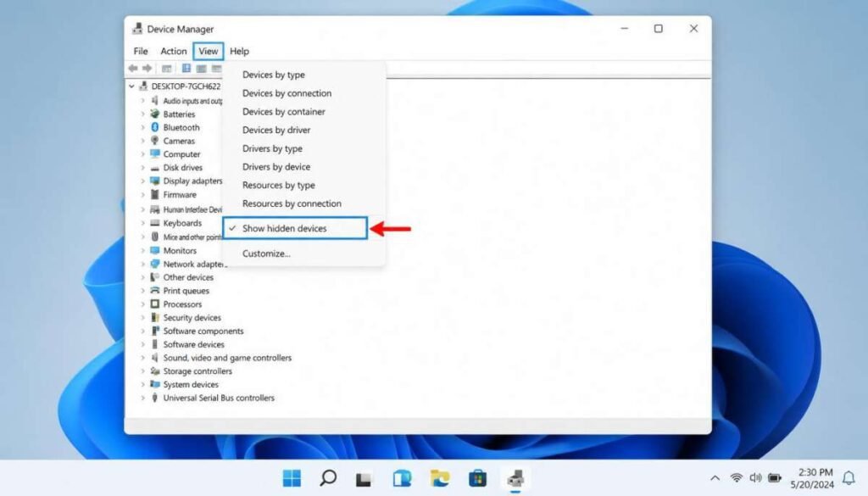Open the Windows Start button
868x496 pixels.
(292, 477)
